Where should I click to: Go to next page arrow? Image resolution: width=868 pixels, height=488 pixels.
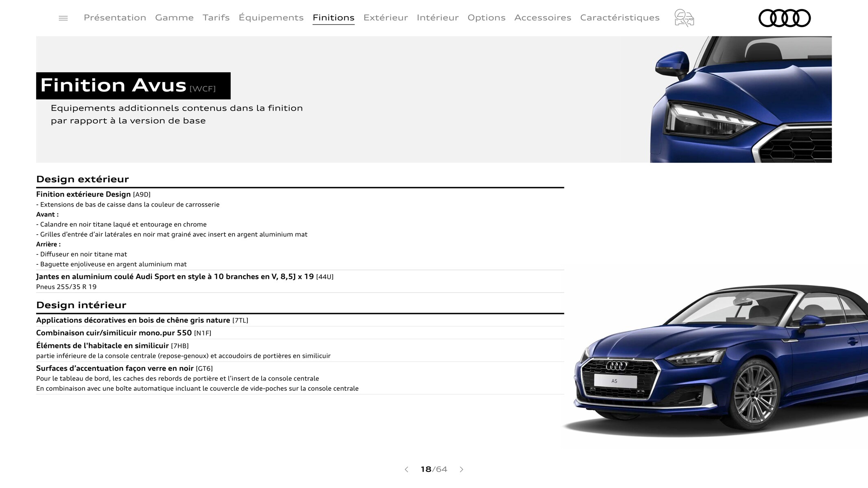click(x=461, y=469)
